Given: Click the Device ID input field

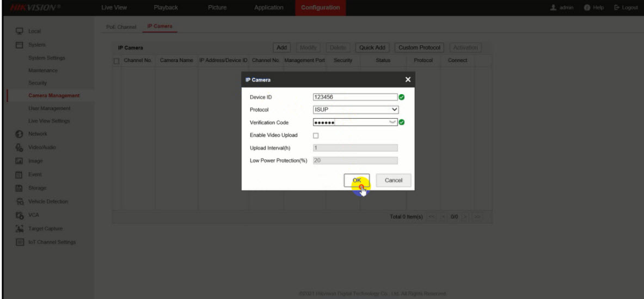Looking at the screenshot, I should pos(355,97).
